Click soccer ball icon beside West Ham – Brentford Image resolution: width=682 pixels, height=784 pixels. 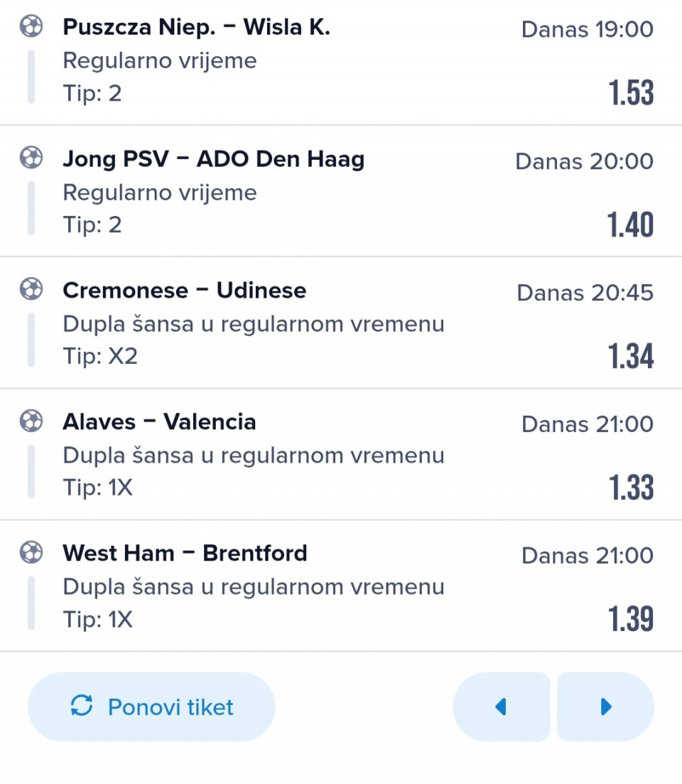31,552
